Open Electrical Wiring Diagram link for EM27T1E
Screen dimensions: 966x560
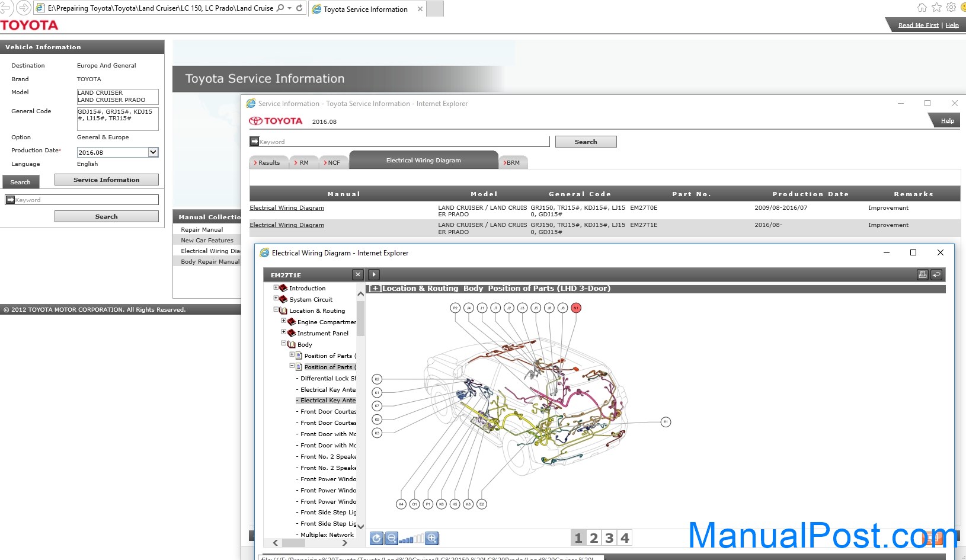[x=287, y=225]
